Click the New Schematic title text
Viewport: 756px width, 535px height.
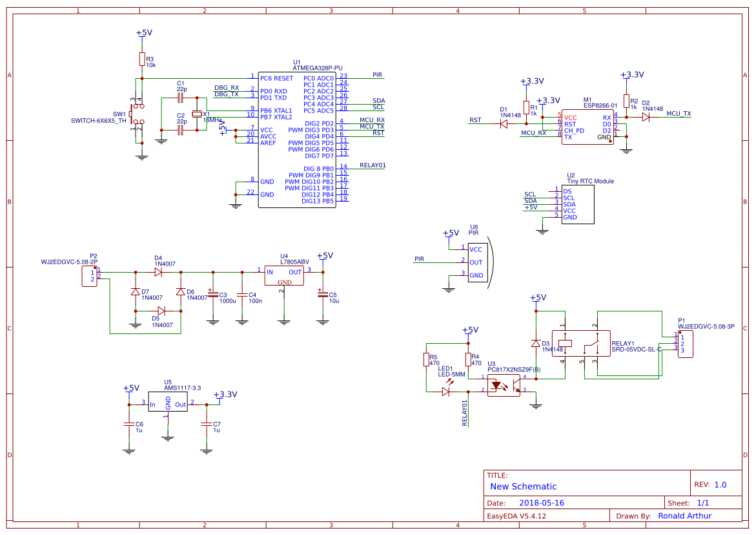(523, 486)
